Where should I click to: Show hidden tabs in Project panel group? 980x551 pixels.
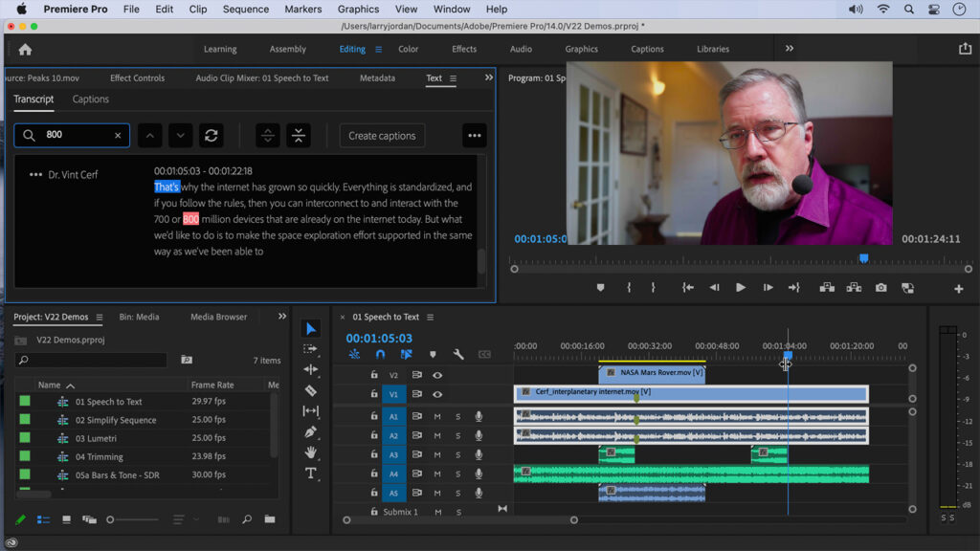[x=282, y=316]
